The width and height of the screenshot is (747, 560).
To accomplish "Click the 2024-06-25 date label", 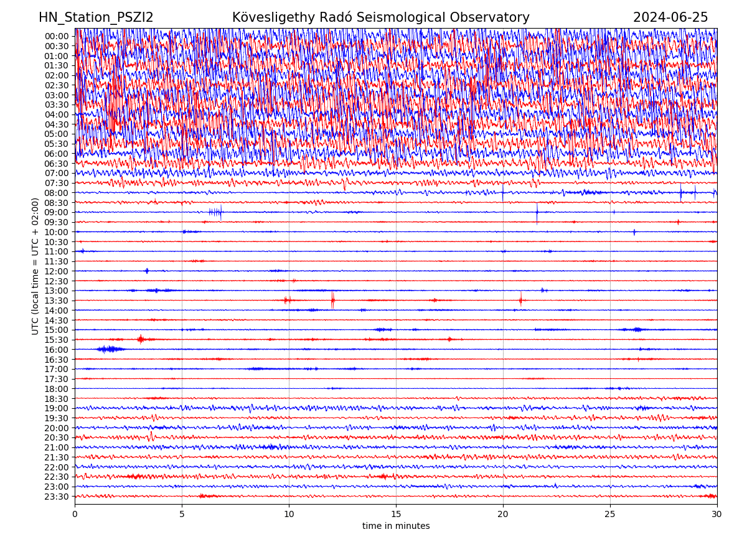I will [x=670, y=17].
